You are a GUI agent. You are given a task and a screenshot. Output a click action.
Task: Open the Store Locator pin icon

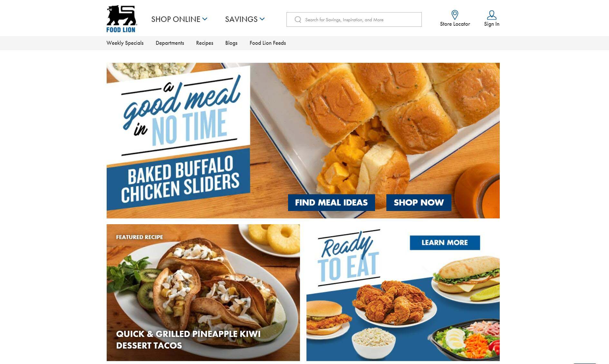coord(455,15)
